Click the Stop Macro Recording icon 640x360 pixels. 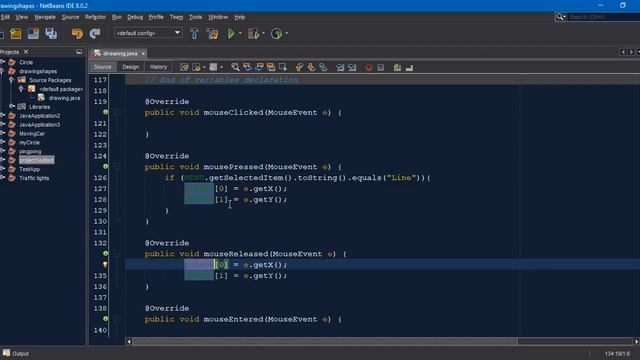(x=380, y=67)
